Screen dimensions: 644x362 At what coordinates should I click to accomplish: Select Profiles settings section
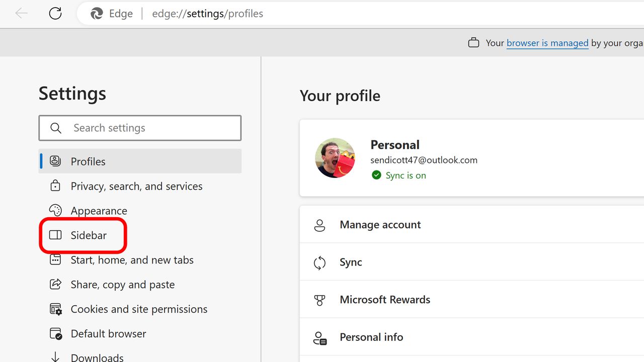click(x=140, y=161)
